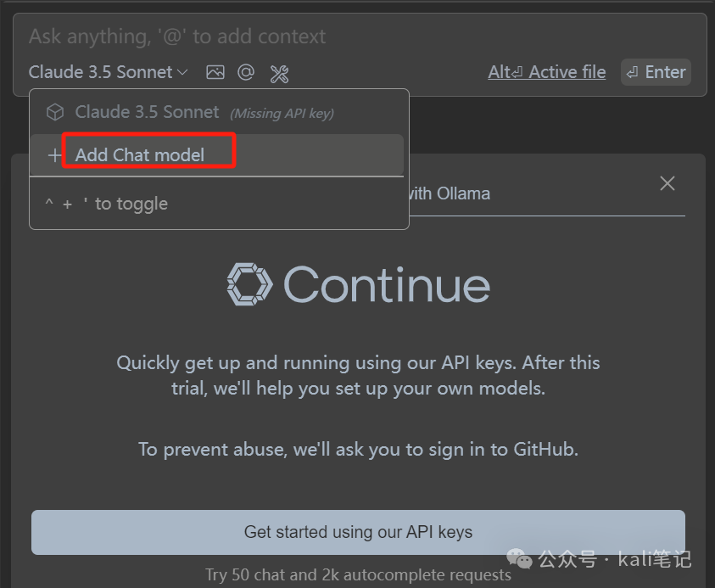
Task: Open the tools wrench icon
Action: point(279,74)
